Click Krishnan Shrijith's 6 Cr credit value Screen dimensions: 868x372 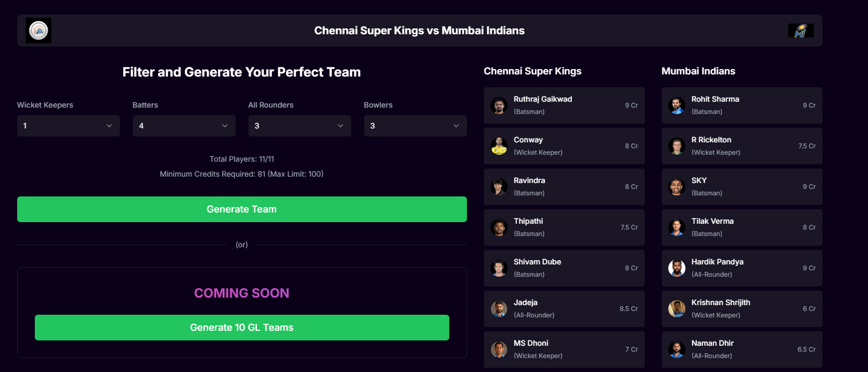pos(809,309)
